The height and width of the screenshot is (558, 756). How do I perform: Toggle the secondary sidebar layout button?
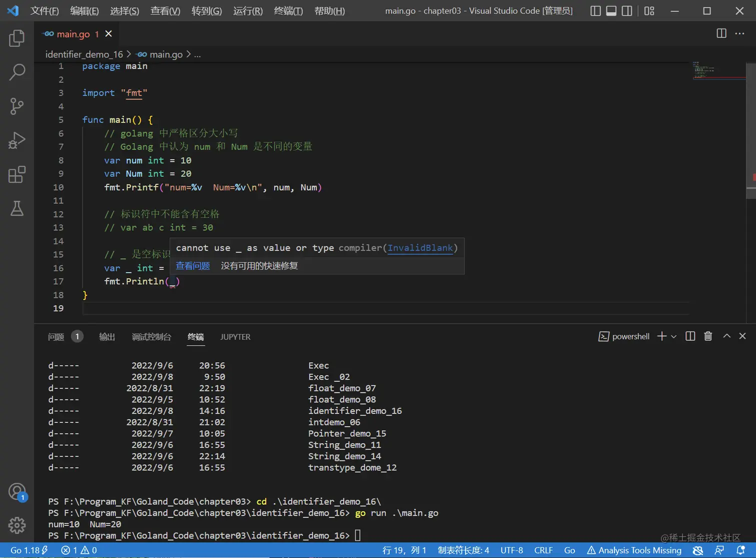tap(627, 11)
